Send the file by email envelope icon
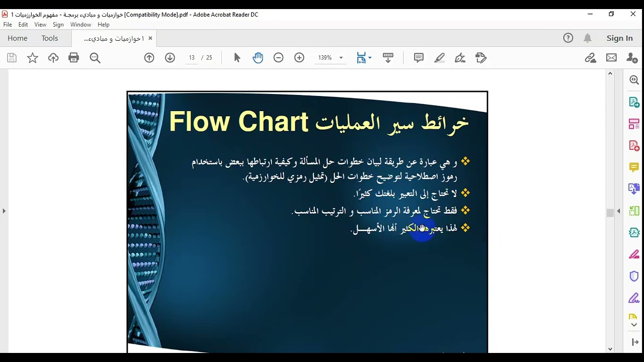 611,58
